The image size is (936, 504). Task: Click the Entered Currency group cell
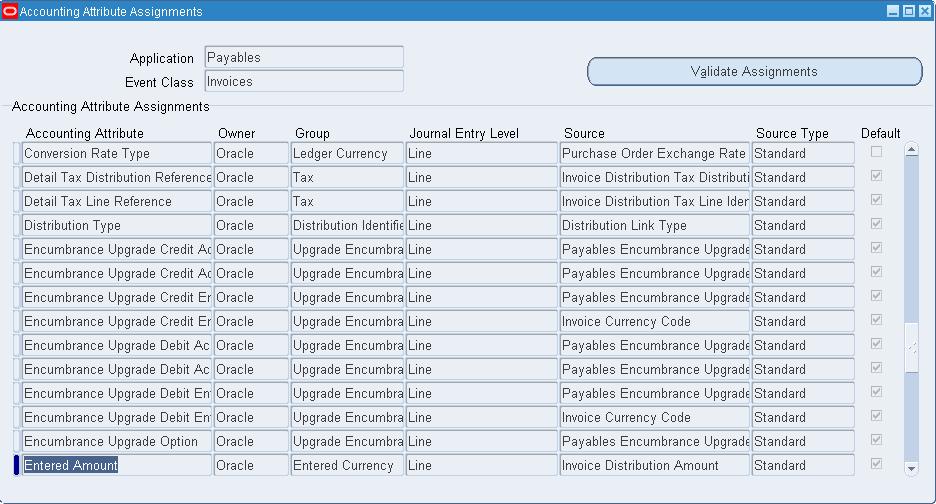(x=347, y=465)
